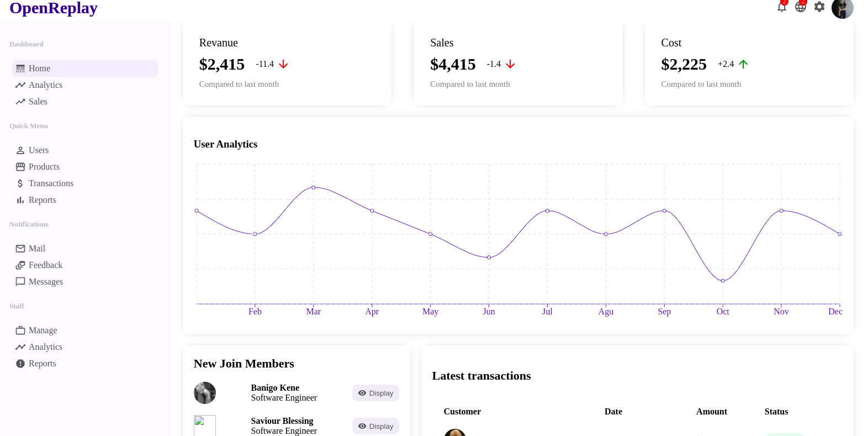Click the Staff Reports alert icon

click(x=20, y=364)
